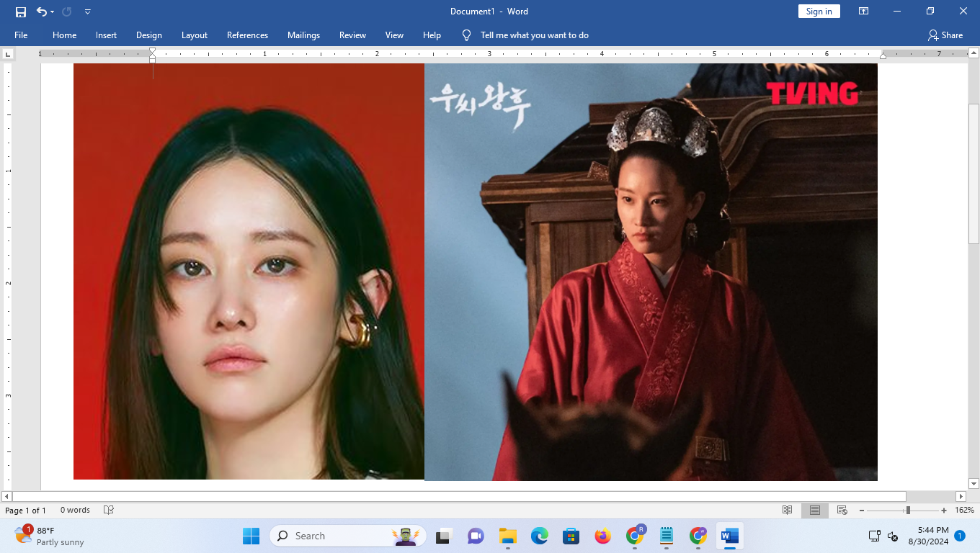Viewport: 980px width, 553px height.
Task: Open the Undo history dropdown arrow
Action: tap(52, 12)
